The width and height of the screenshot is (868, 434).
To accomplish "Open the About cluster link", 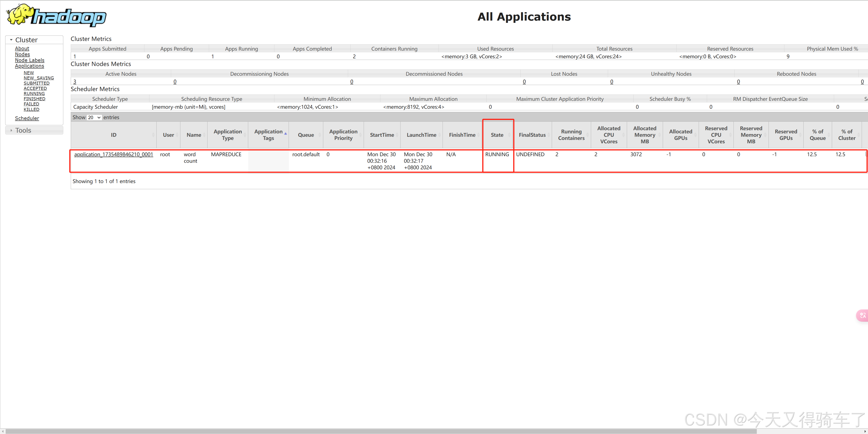I will click(x=22, y=49).
